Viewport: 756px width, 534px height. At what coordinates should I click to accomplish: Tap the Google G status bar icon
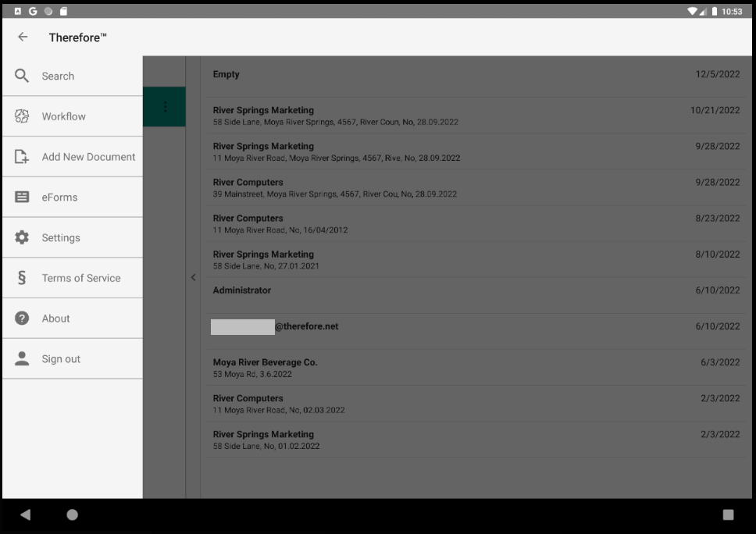click(33, 11)
